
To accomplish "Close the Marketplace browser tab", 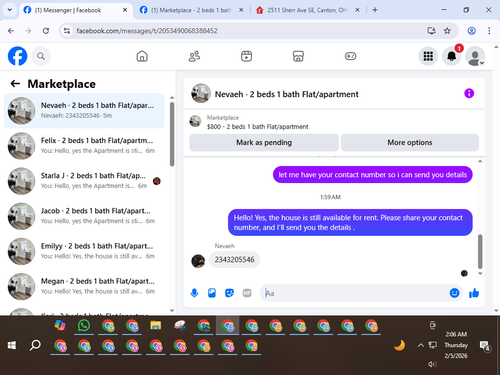I will (x=241, y=10).
